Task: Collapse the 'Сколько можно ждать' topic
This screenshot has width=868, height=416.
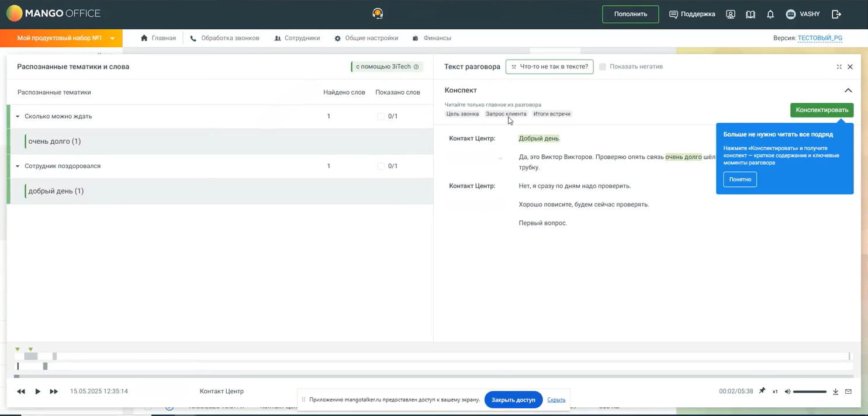Action: click(18, 116)
